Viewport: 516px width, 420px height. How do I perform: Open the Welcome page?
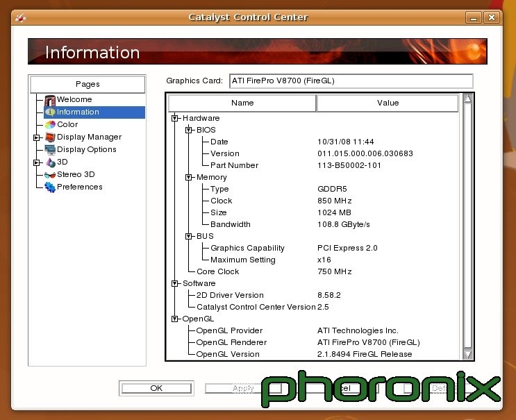pos(74,99)
